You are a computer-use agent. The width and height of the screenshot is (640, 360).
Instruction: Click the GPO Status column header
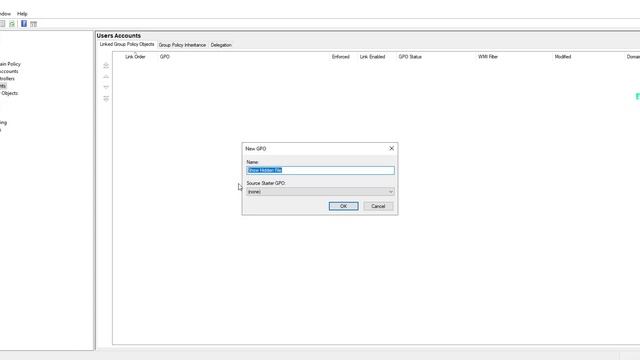410,57
